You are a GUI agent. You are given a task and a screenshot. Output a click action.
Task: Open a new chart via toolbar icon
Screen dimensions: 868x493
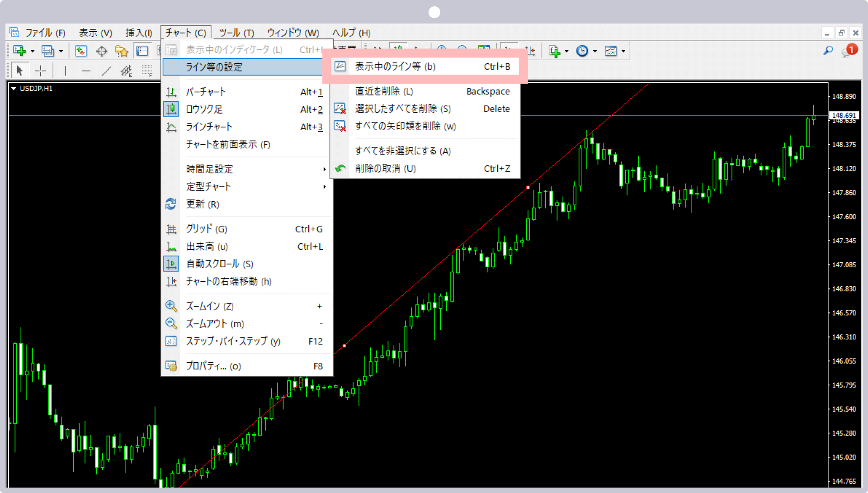(x=19, y=51)
